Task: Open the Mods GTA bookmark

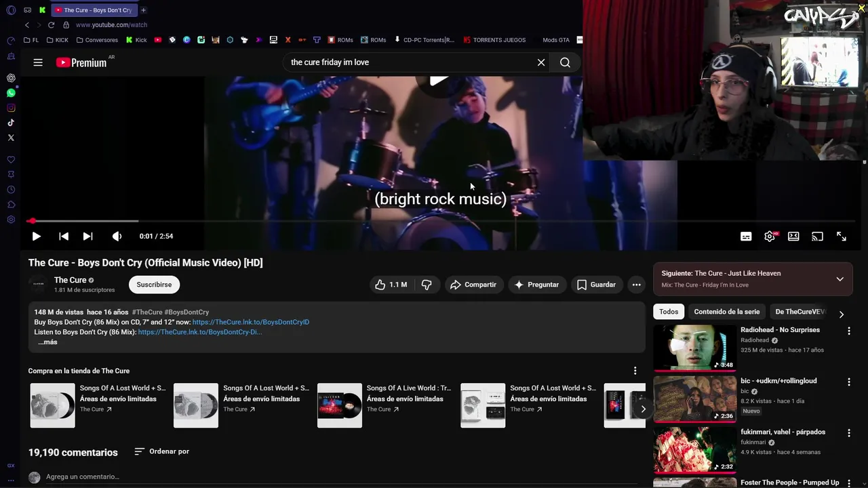Action: [556, 40]
